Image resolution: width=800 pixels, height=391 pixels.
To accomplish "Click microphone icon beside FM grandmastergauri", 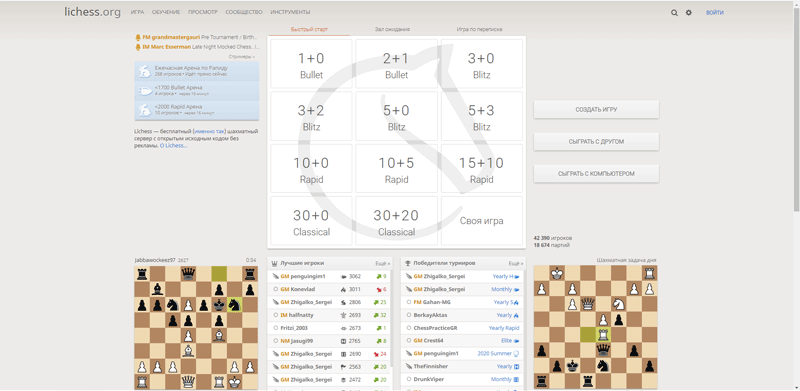I will tap(138, 37).
